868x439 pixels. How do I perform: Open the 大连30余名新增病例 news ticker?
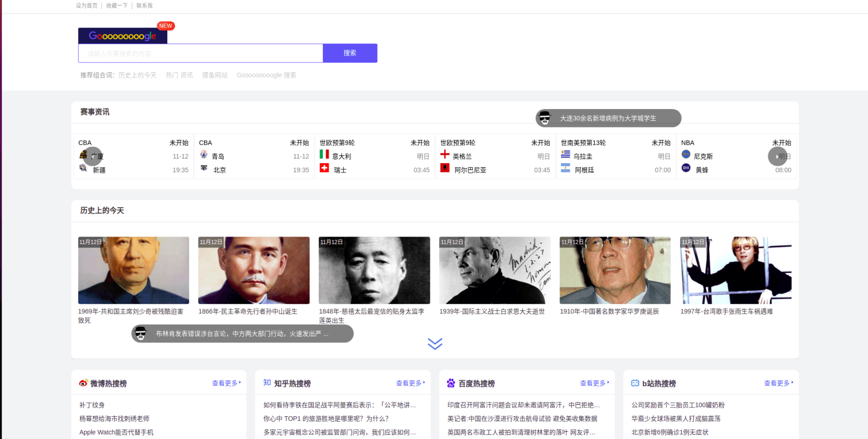pos(608,118)
